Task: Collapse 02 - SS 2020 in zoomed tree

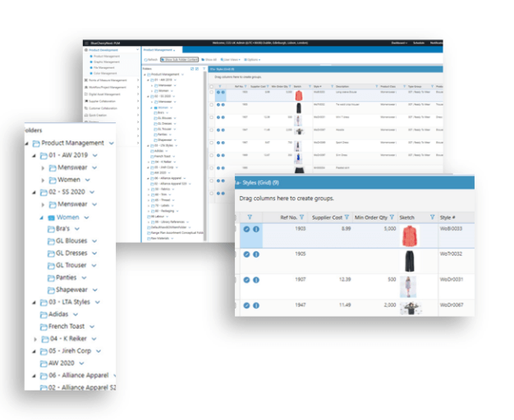Action: coord(34,193)
